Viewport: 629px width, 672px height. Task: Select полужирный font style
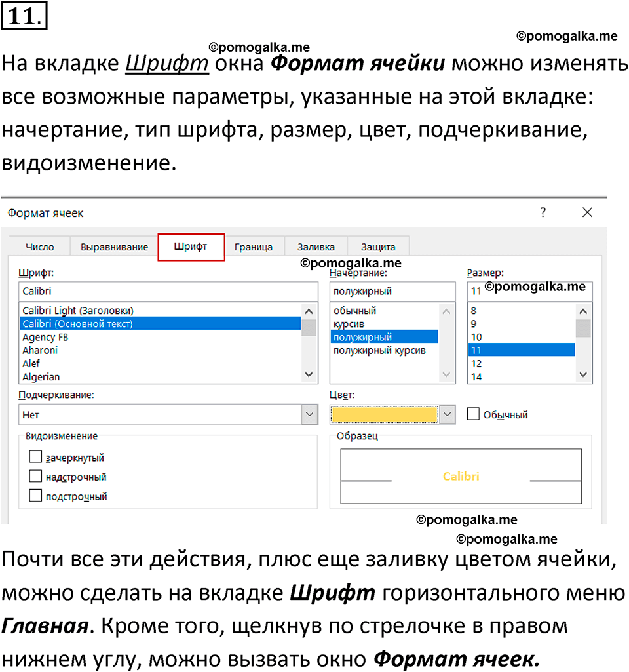385,337
